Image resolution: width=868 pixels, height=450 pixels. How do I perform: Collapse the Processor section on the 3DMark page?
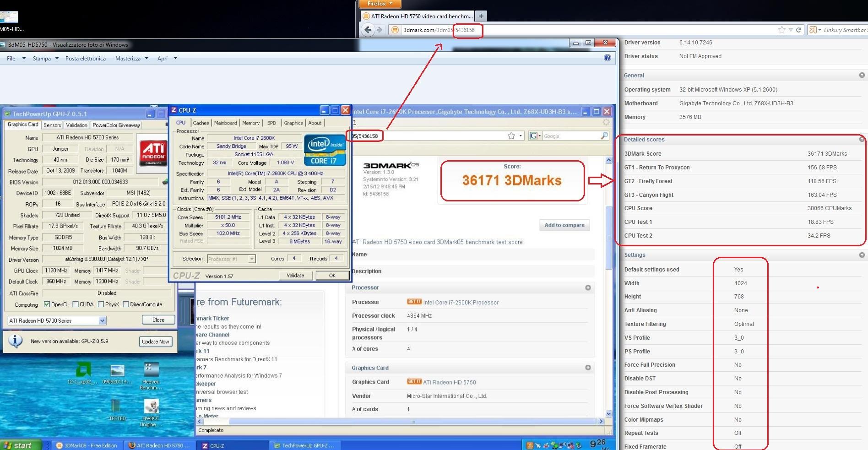coord(588,287)
